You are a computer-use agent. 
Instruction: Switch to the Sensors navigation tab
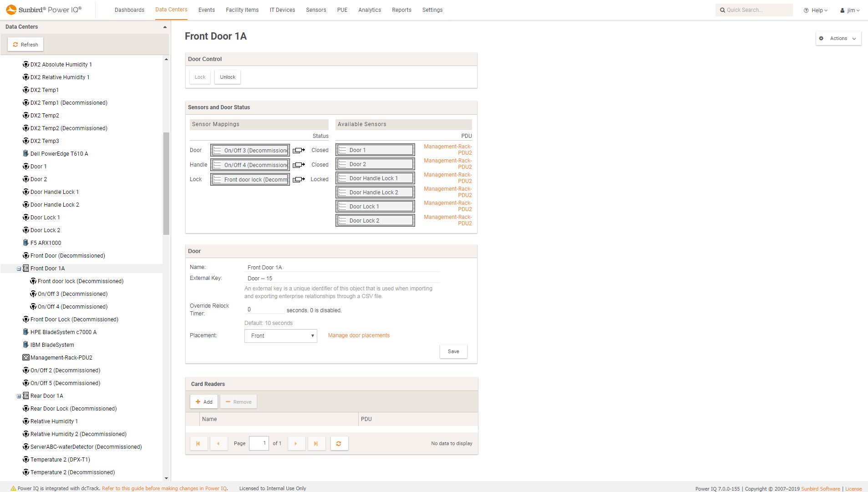(316, 10)
